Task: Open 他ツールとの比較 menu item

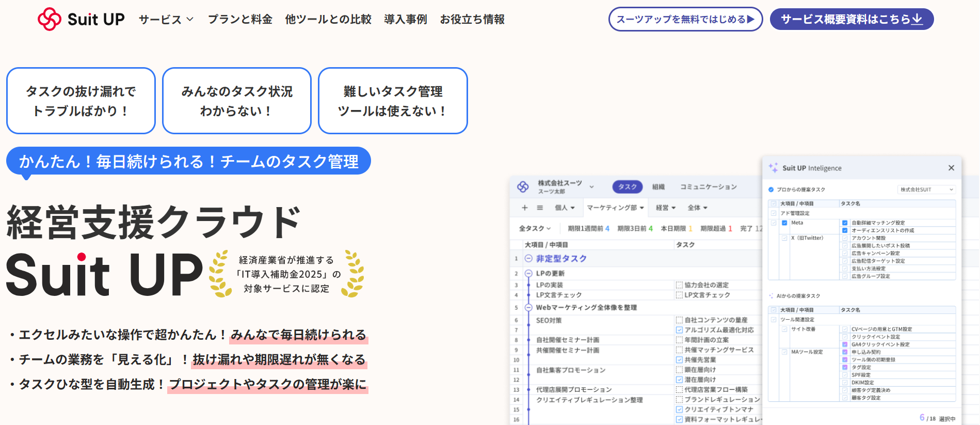Action: tap(328, 20)
